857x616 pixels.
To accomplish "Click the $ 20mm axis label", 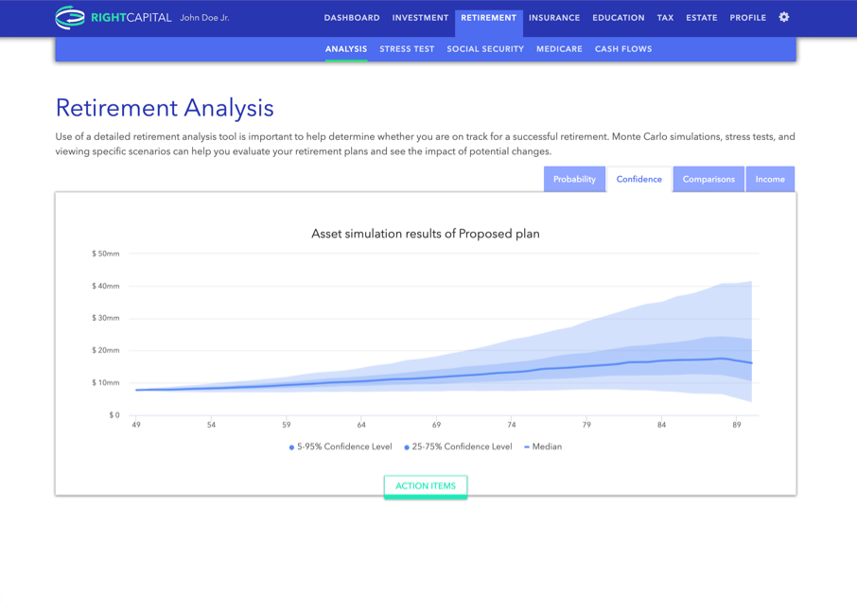I will tap(106, 350).
